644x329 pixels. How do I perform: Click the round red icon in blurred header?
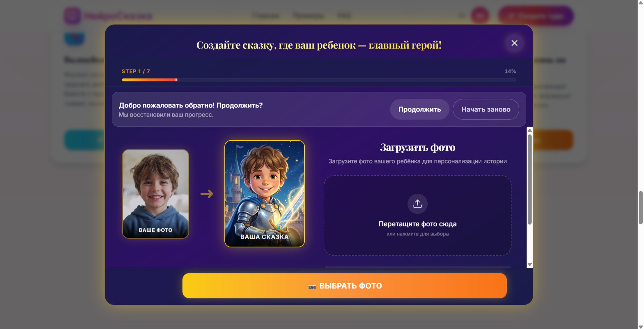coord(480,15)
